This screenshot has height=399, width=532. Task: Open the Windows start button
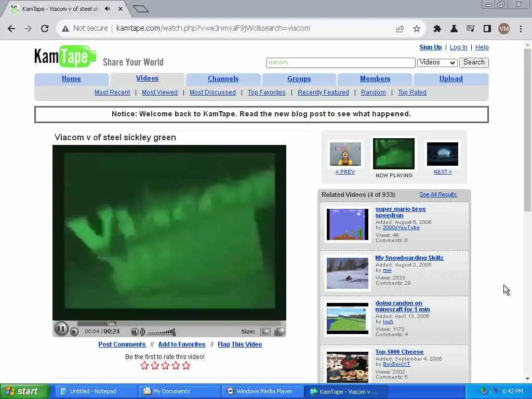click(24, 391)
